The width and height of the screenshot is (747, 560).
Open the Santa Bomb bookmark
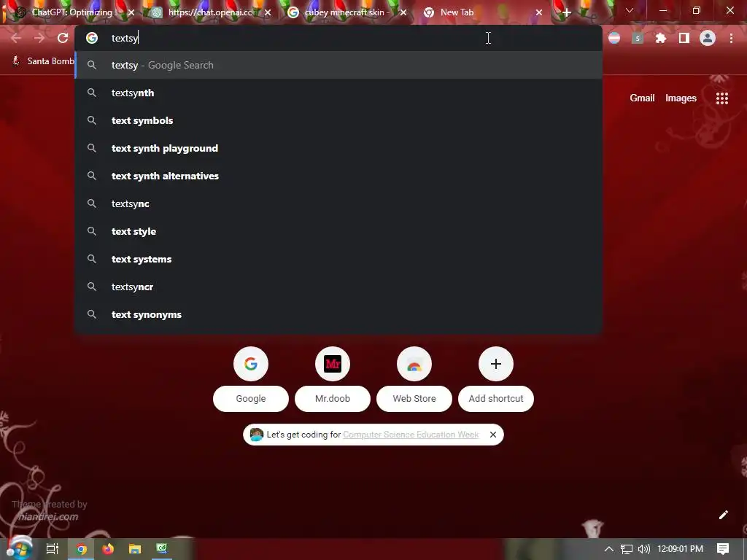click(x=43, y=61)
